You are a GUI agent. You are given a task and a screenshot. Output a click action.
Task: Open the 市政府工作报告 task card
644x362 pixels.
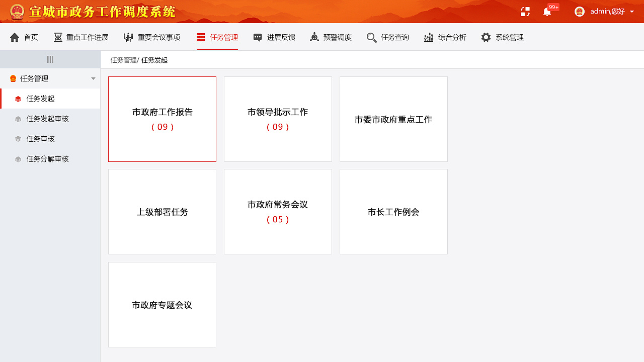point(162,119)
